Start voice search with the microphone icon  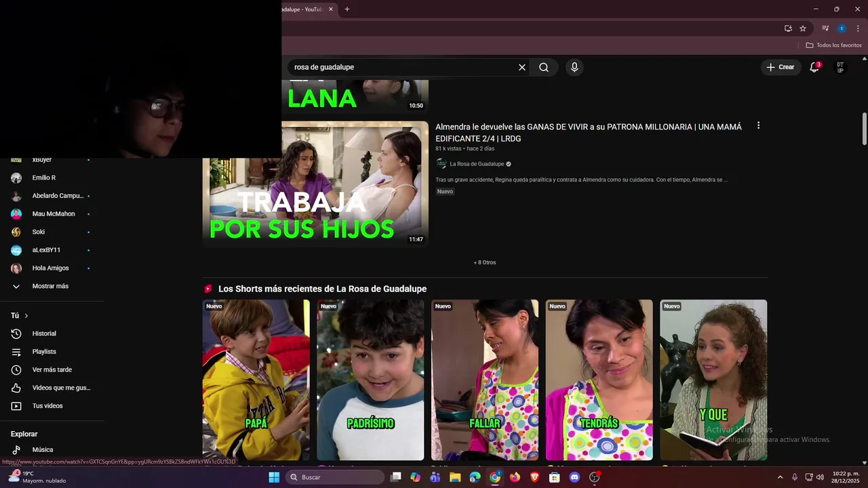(574, 67)
